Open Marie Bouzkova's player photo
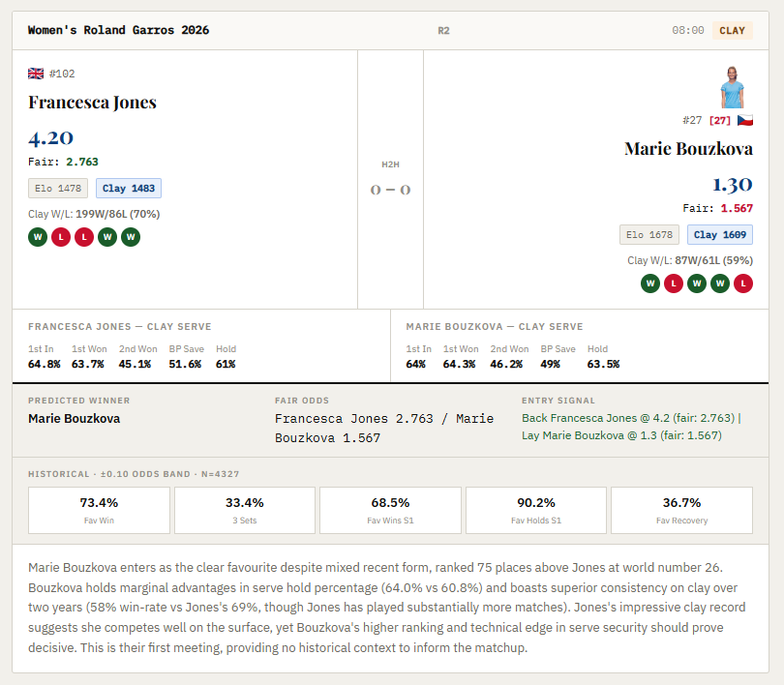784x685 pixels. coord(732,87)
